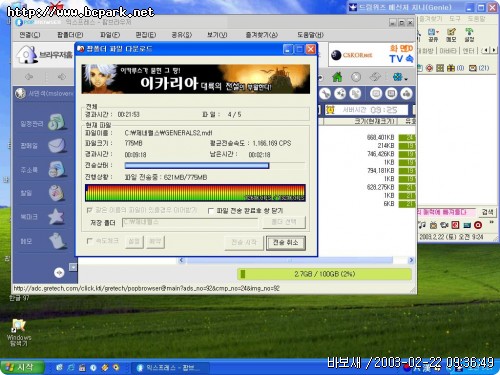
Task: Click the small sidebar dropdown arrow button
Action: pos(73,267)
